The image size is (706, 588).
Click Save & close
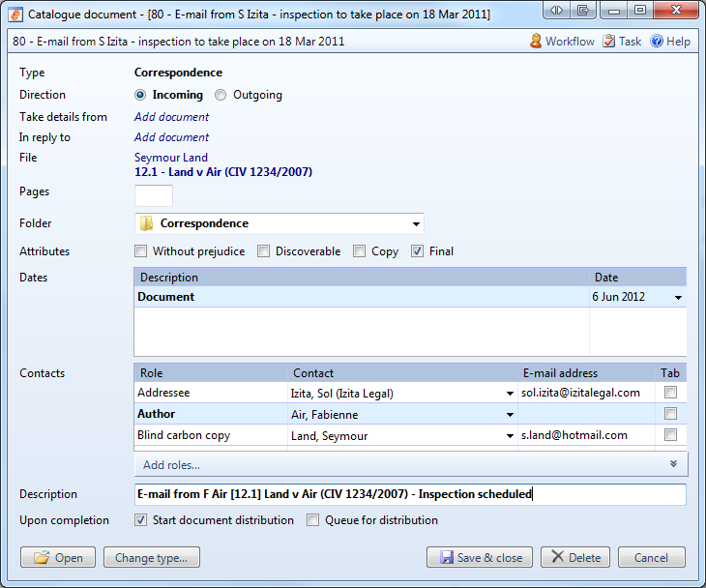coord(480,558)
